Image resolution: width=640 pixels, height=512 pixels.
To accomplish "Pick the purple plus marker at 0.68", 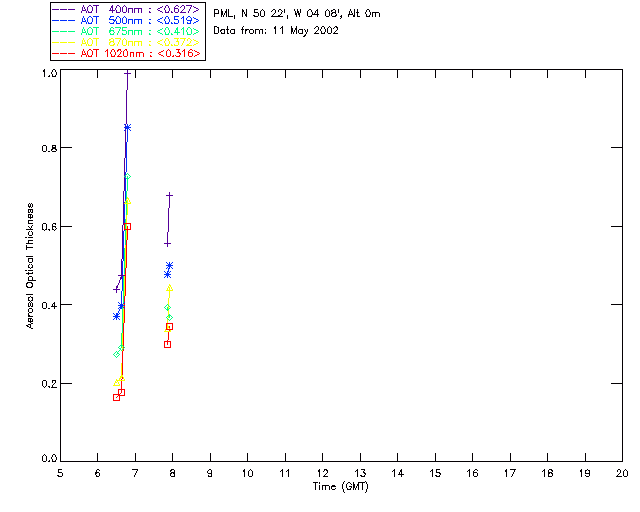I will tap(170, 195).
